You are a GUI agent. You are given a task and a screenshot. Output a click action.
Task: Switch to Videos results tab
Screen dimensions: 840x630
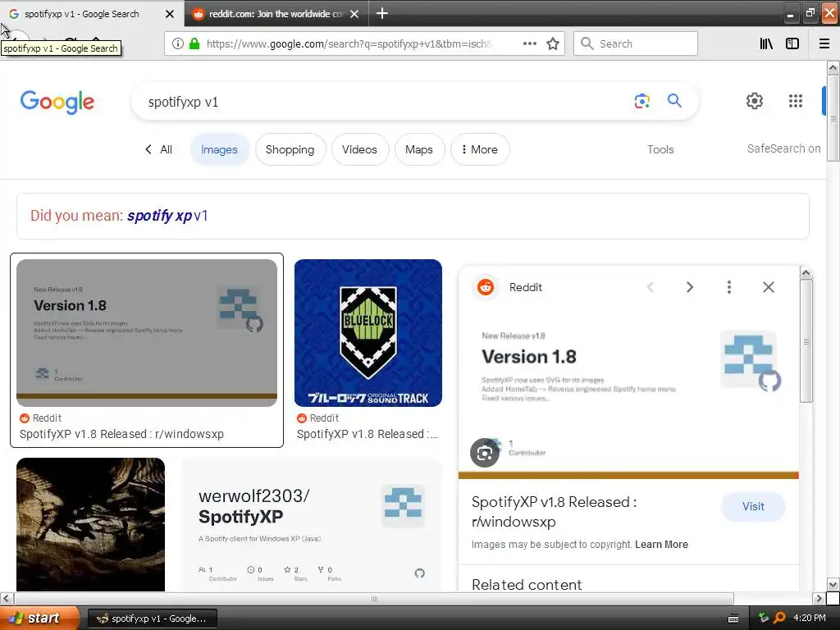point(359,149)
